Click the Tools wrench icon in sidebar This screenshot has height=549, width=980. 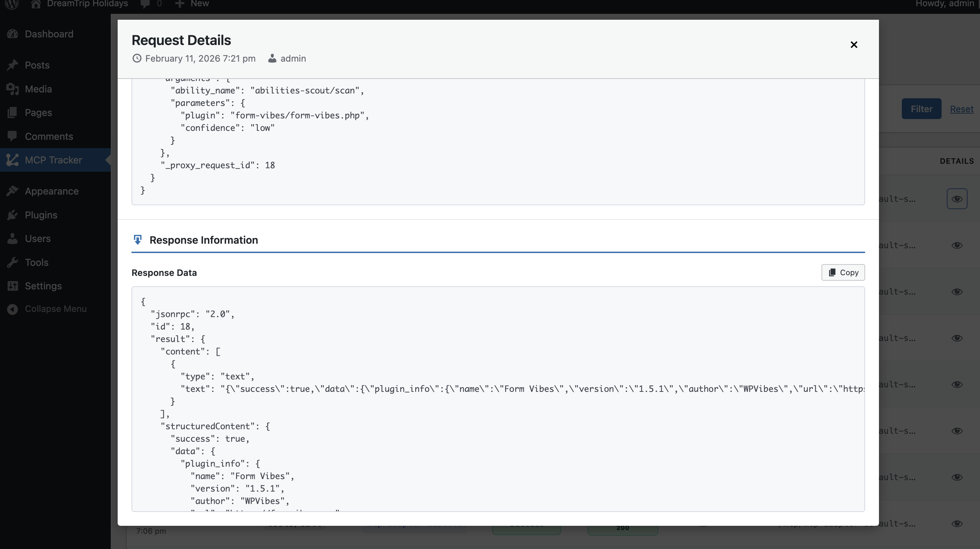(x=12, y=262)
